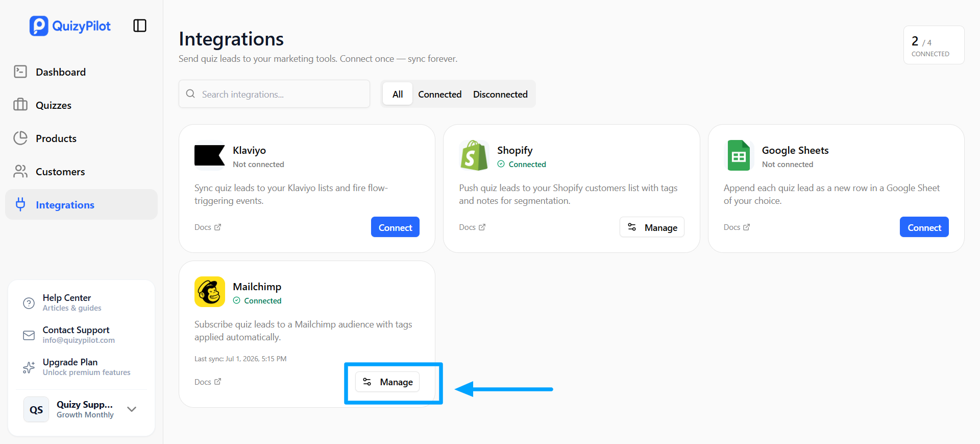The width and height of the screenshot is (980, 444).
Task: Click the Google Sheets description text
Action: click(831, 194)
